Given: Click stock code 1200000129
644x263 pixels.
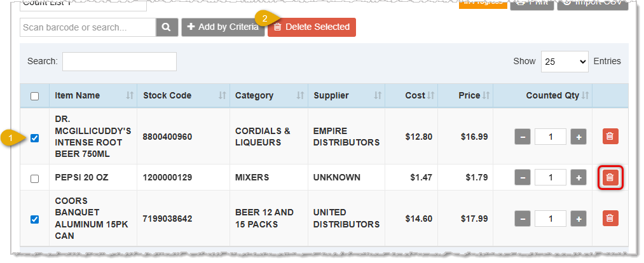Looking at the screenshot, I should (x=167, y=178).
